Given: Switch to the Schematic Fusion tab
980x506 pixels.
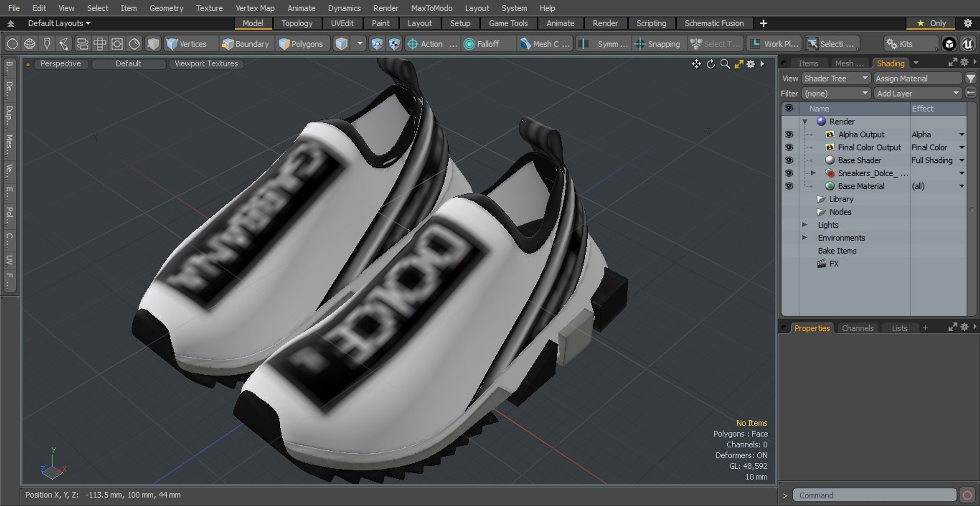Looking at the screenshot, I should [714, 23].
